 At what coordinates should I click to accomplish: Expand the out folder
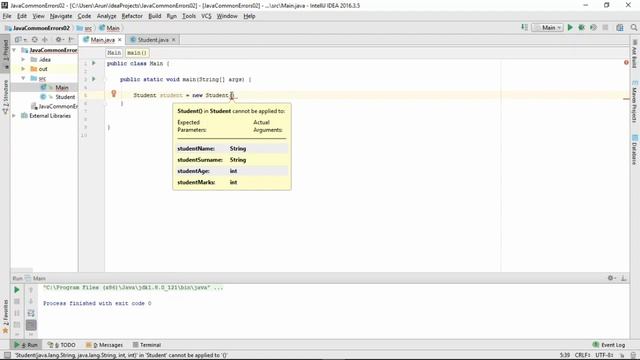(x=23, y=69)
